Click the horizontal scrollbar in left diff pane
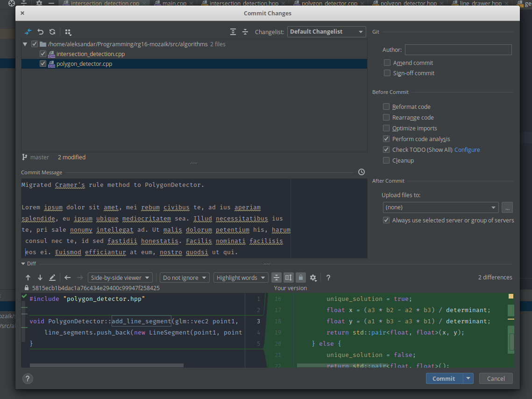This screenshot has width=532, height=399. point(106,365)
